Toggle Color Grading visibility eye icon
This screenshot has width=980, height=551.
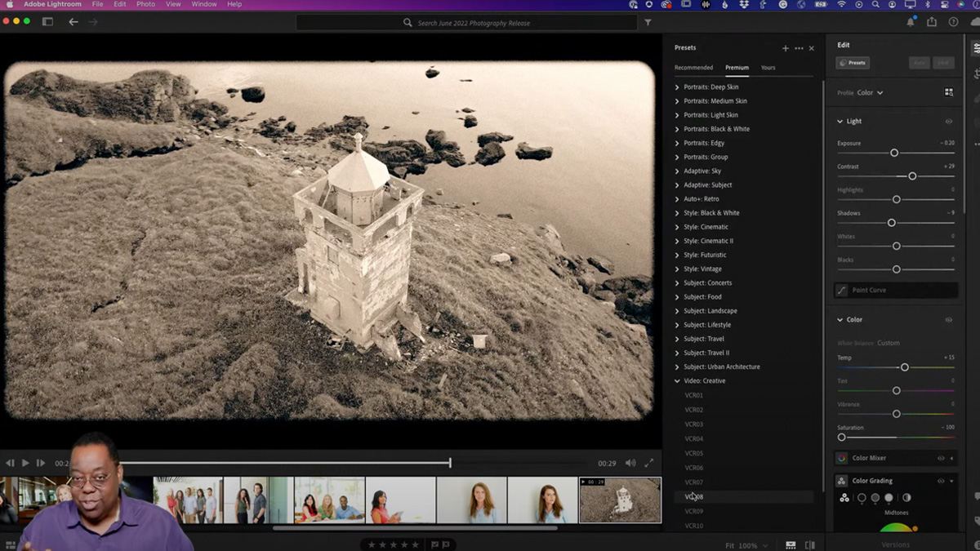point(940,480)
